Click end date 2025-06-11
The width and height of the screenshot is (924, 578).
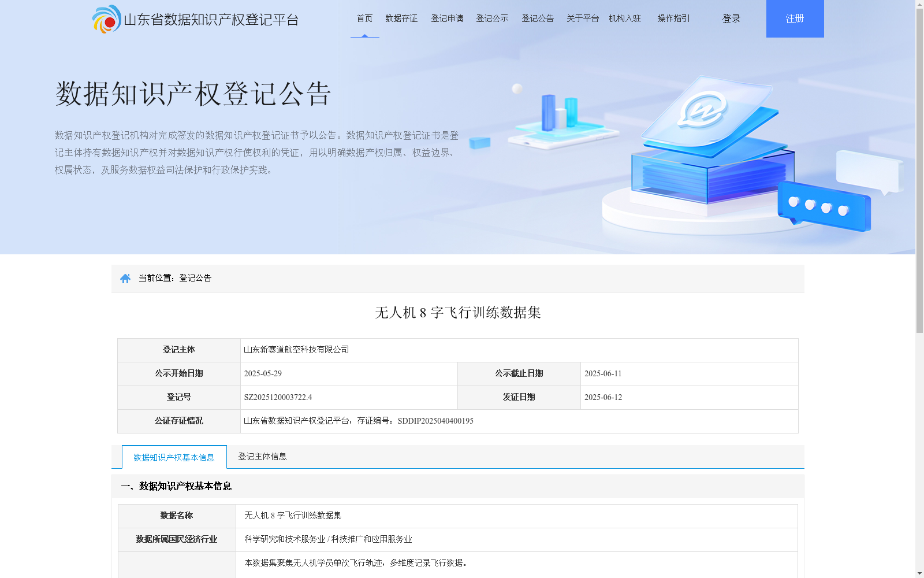[x=603, y=374]
